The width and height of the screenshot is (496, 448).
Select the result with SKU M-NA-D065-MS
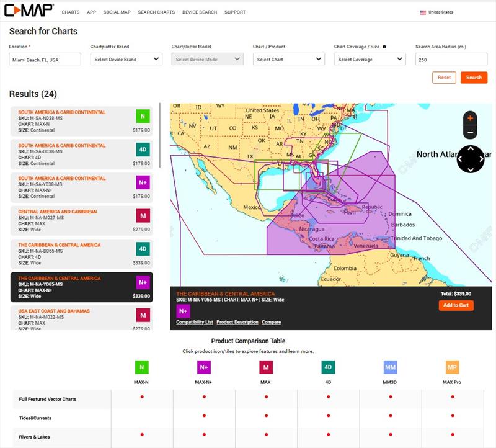coord(82,254)
